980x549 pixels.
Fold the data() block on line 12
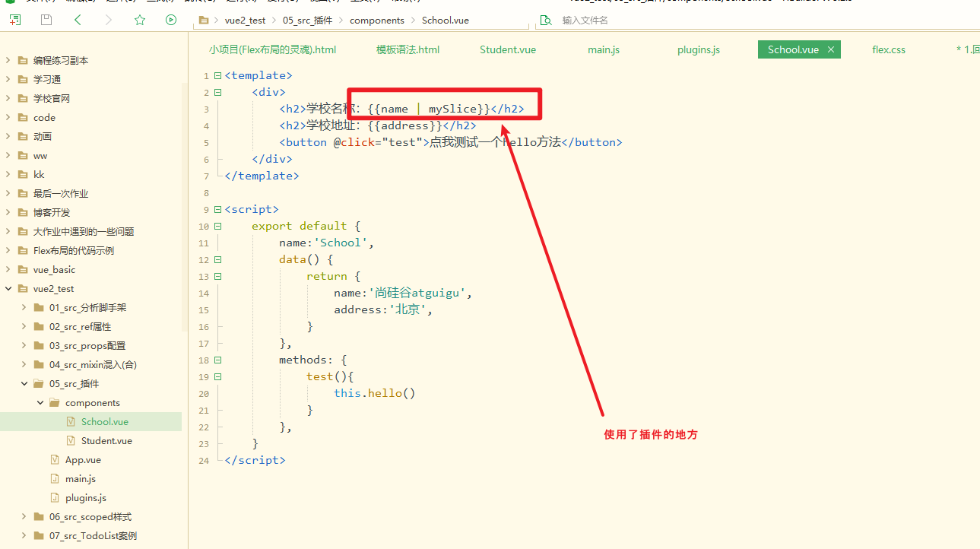coord(218,260)
